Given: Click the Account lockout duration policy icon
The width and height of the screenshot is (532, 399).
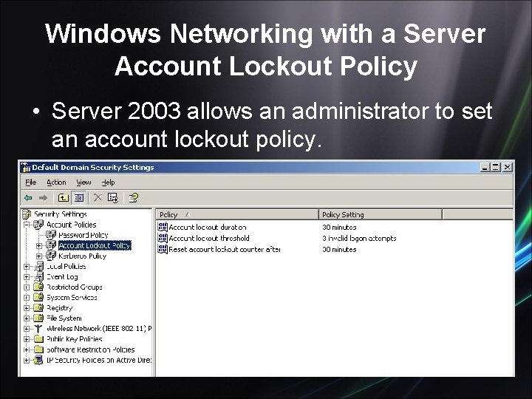Looking at the screenshot, I should click(x=163, y=227).
